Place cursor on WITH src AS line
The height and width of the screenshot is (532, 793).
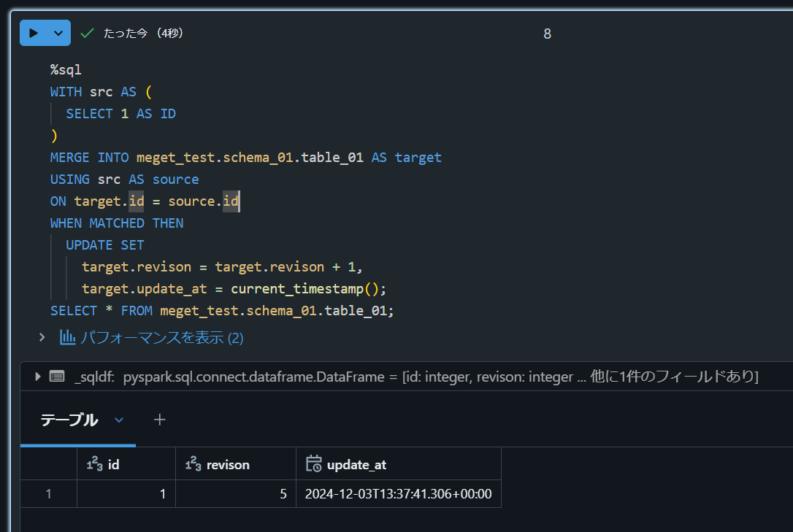coord(101,92)
